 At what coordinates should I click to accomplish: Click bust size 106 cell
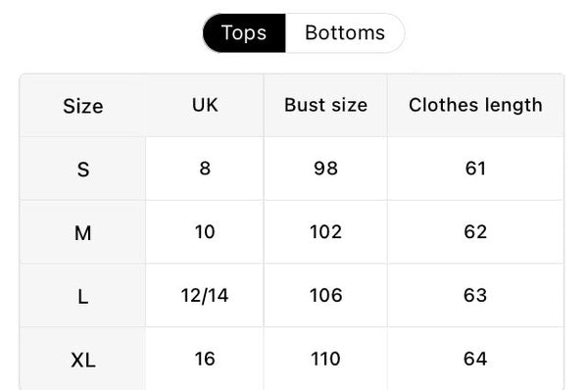click(x=325, y=296)
